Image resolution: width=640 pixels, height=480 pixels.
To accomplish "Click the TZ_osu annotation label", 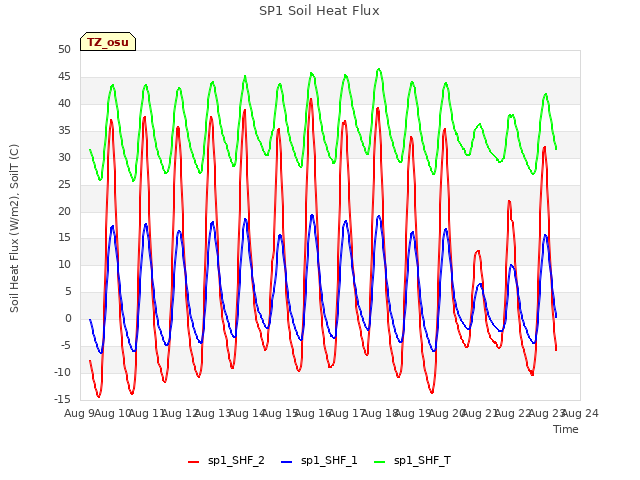I will point(108,42).
